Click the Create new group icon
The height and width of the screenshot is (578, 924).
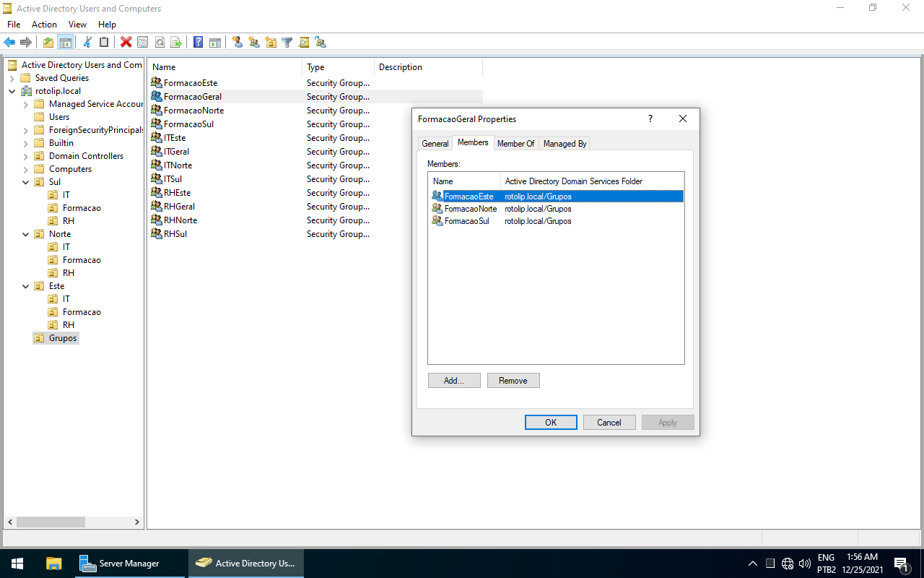254,43
